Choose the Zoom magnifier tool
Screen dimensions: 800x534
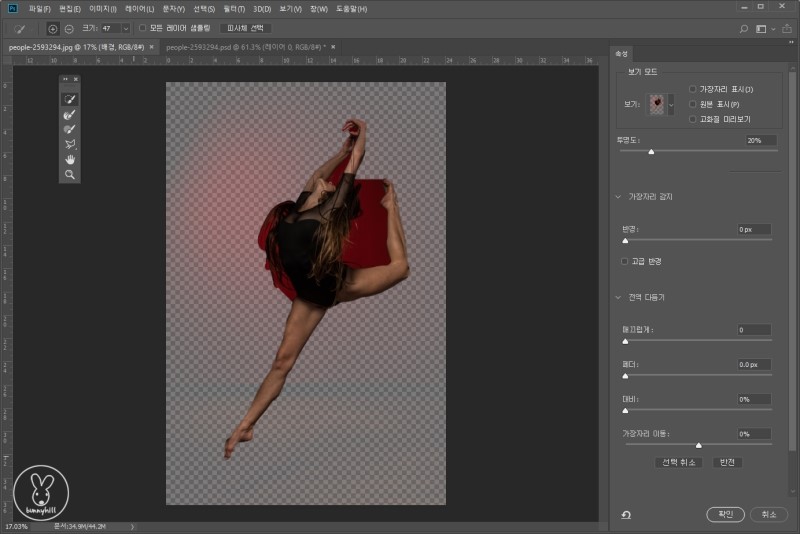(x=70, y=174)
